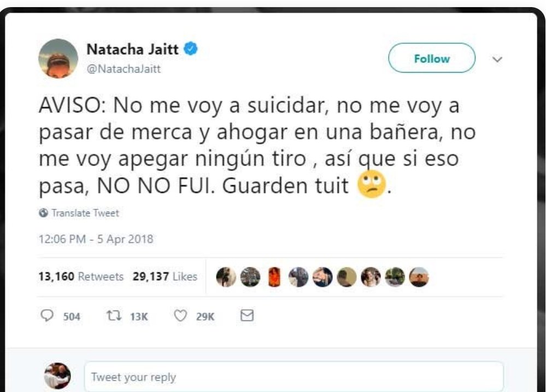Open Natacha Jaitt's profile picture

pos(58,58)
